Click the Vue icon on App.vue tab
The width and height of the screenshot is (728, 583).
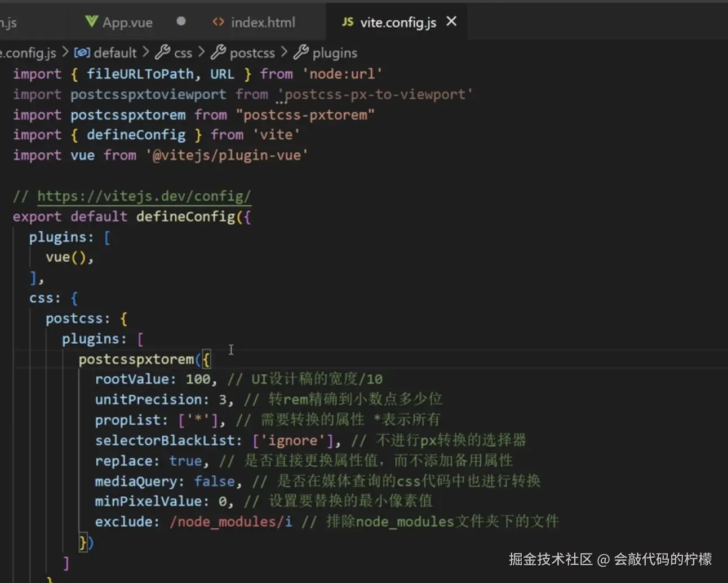coord(91,22)
